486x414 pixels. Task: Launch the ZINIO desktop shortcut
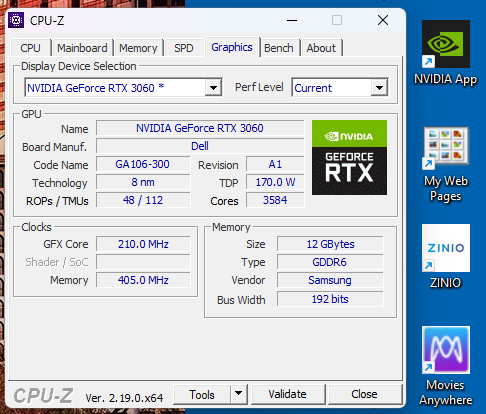tap(446, 256)
